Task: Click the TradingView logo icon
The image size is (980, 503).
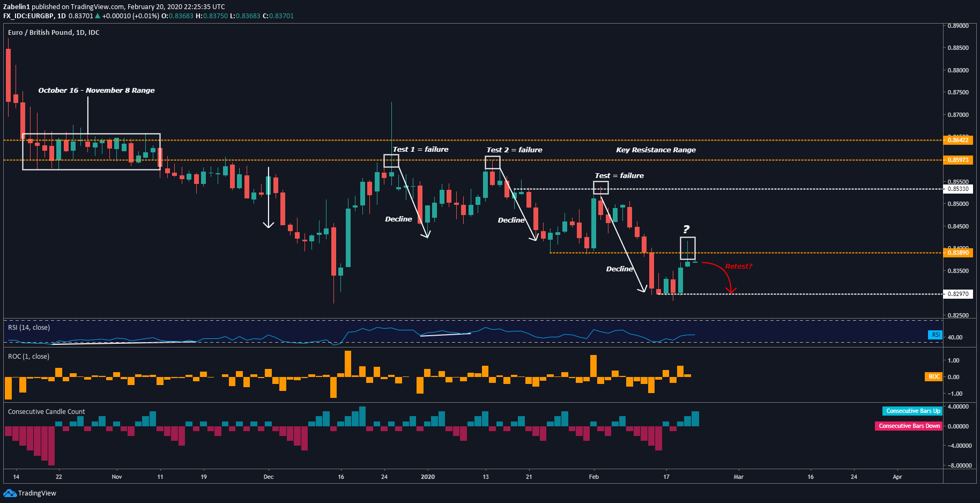Action: click(x=10, y=493)
